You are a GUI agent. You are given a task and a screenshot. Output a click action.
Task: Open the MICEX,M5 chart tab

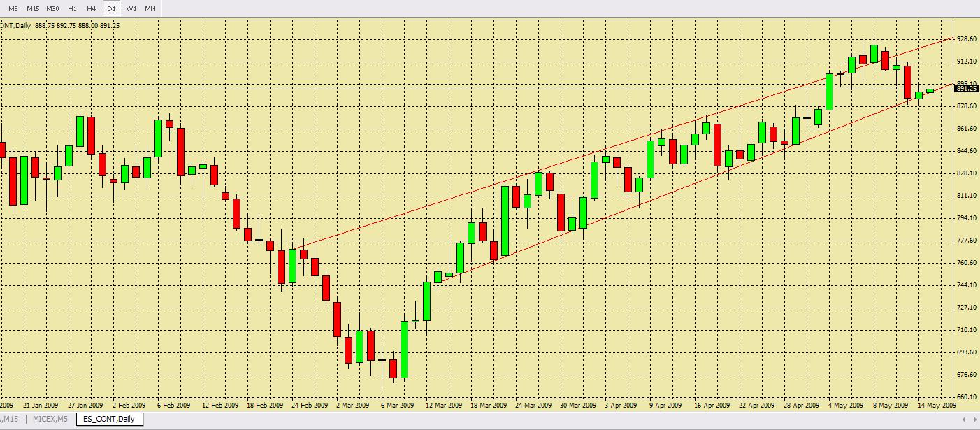pos(52,419)
